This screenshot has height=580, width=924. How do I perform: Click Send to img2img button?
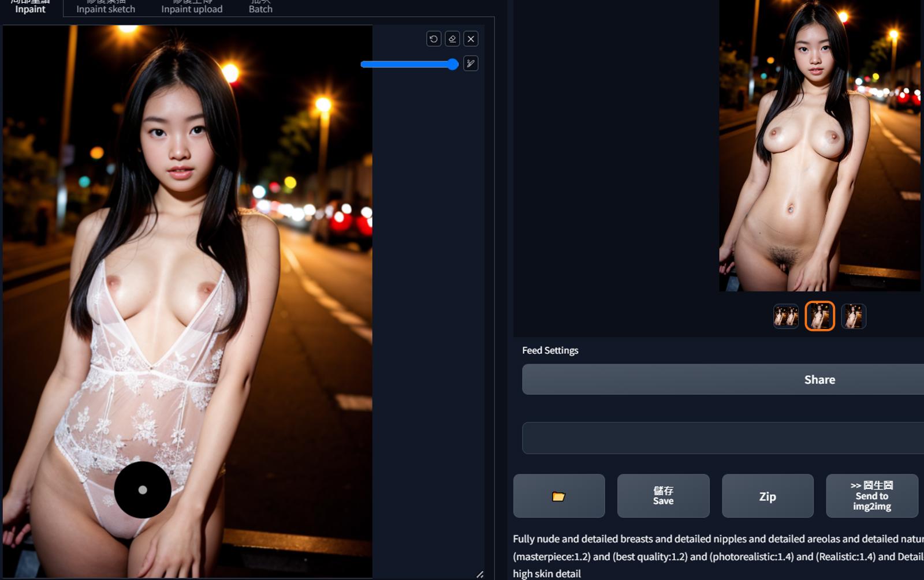point(872,496)
